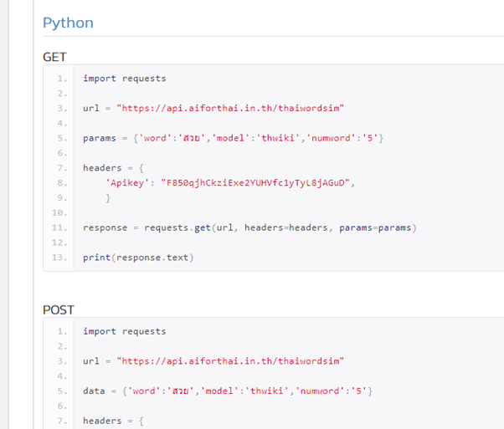The width and height of the screenshot is (504, 429).
Task: Click 'headers = {' line in the GET code
Action: point(113,168)
